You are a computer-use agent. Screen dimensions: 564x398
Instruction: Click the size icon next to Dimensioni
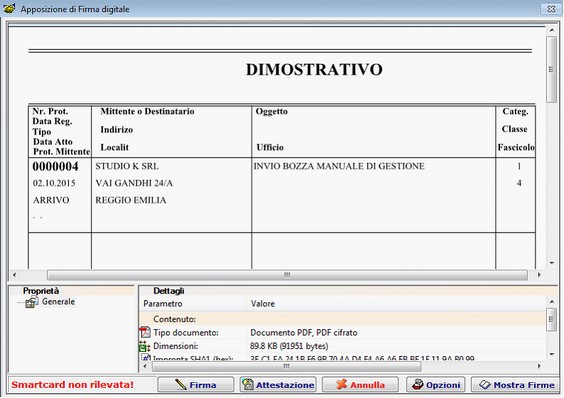coord(145,346)
